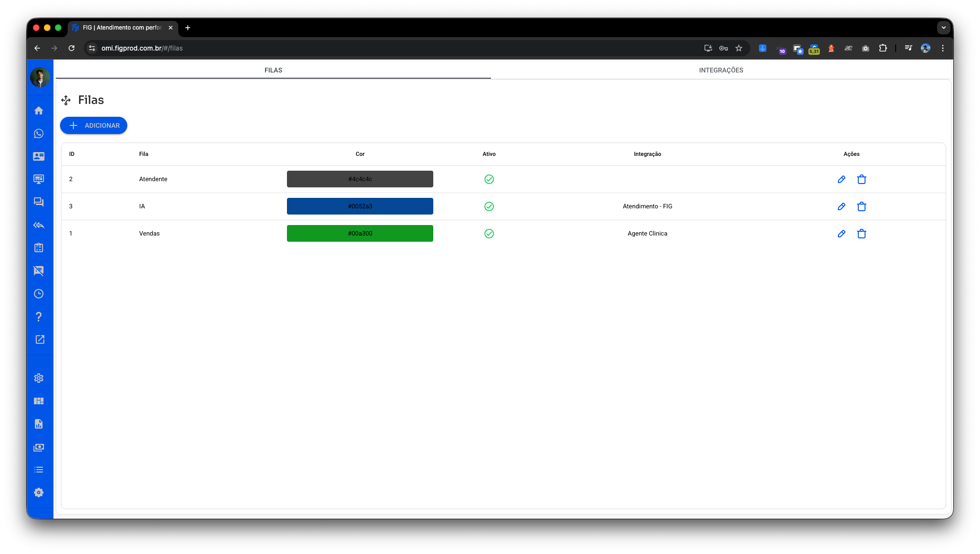
Task: Click the ADICIONAR button
Action: (94, 125)
